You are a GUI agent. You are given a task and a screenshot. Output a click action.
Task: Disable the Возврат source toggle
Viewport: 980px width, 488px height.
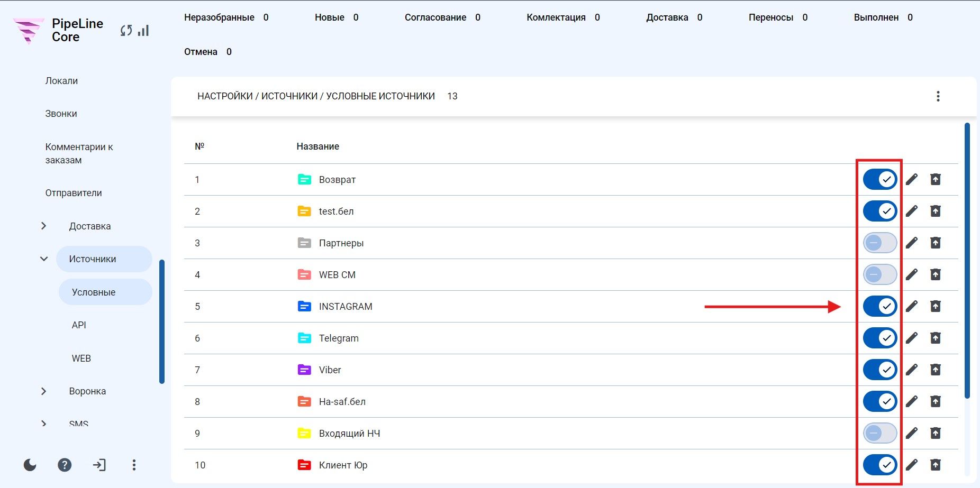coord(880,180)
